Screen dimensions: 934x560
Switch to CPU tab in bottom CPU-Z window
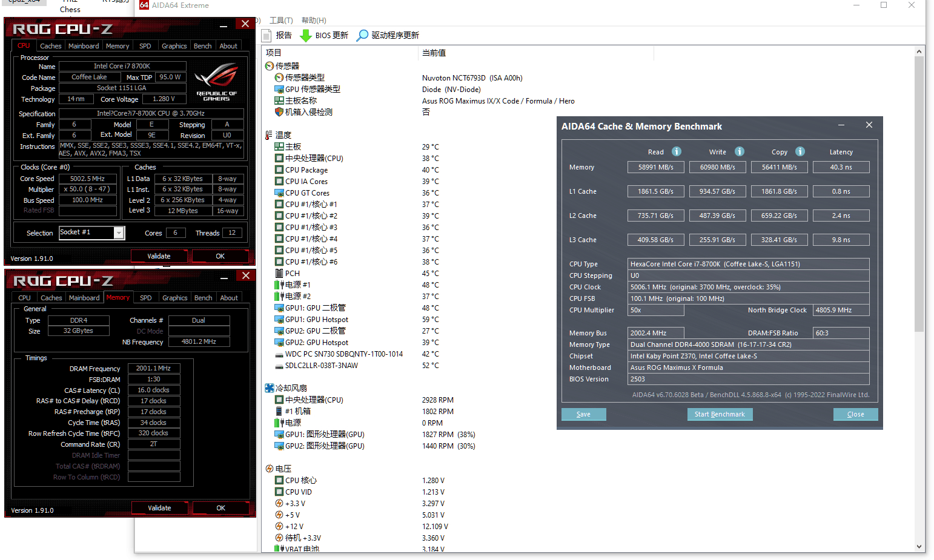coord(24,298)
